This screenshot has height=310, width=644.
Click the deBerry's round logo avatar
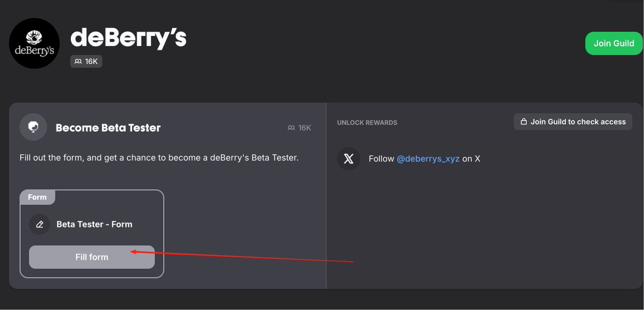(x=35, y=44)
